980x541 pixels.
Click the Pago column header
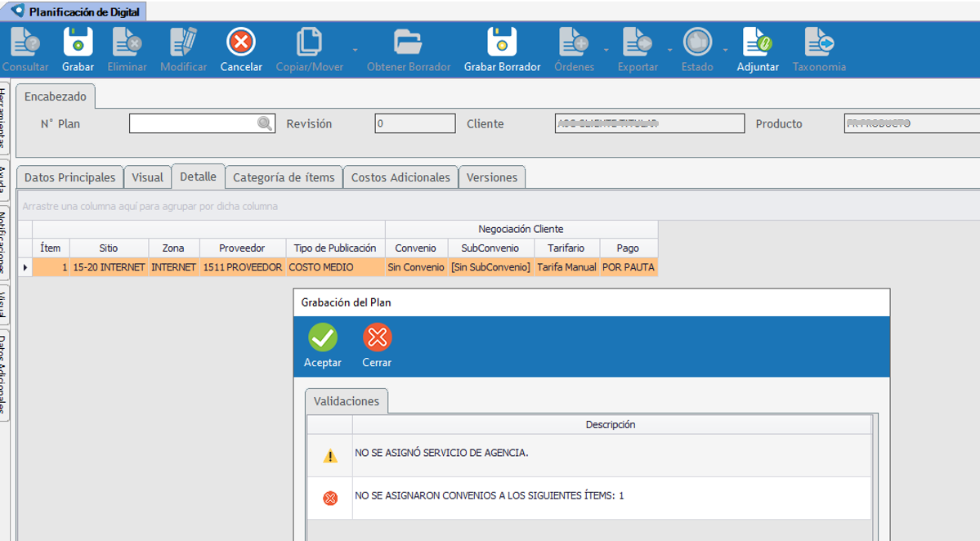pos(628,248)
